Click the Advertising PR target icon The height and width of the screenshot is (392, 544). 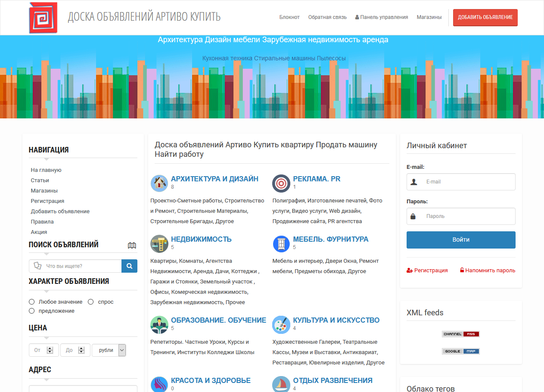(x=281, y=183)
